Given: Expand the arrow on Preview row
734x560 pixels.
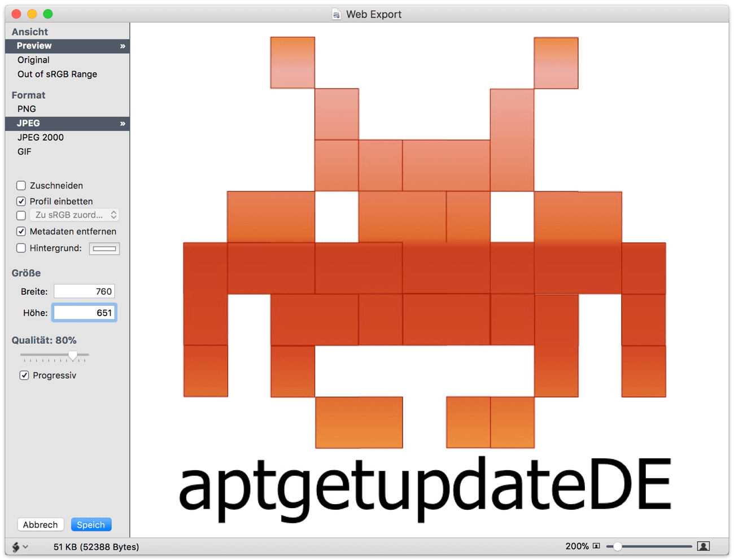Looking at the screenshot, I should [123, 46].
